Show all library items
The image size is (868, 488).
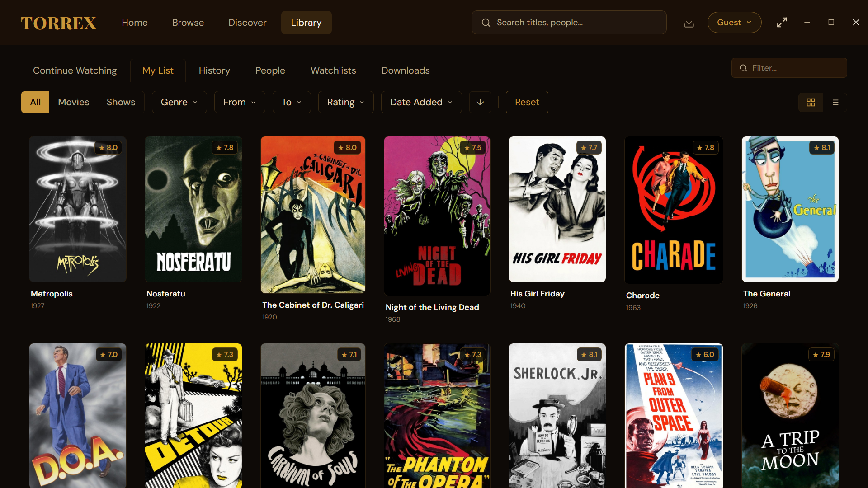click(x=35, y=102)
